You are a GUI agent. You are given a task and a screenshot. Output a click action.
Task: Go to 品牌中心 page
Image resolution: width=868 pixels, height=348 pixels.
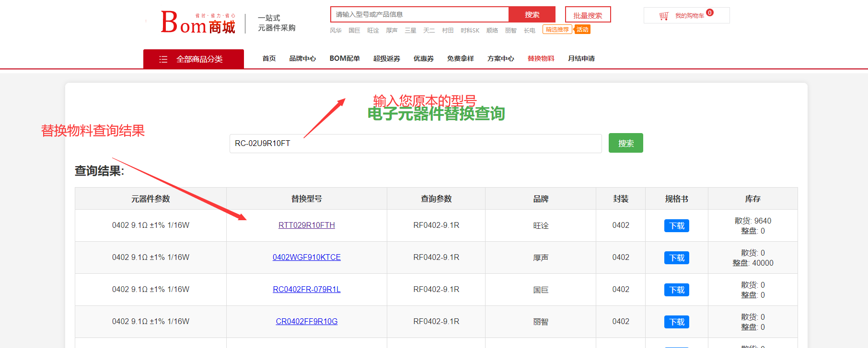[x=302, y=58]
